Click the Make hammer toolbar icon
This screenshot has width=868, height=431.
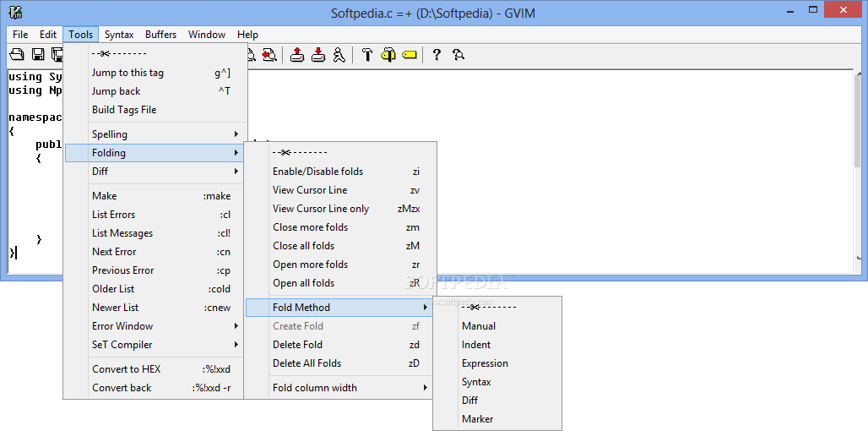[x=367, y=54]
